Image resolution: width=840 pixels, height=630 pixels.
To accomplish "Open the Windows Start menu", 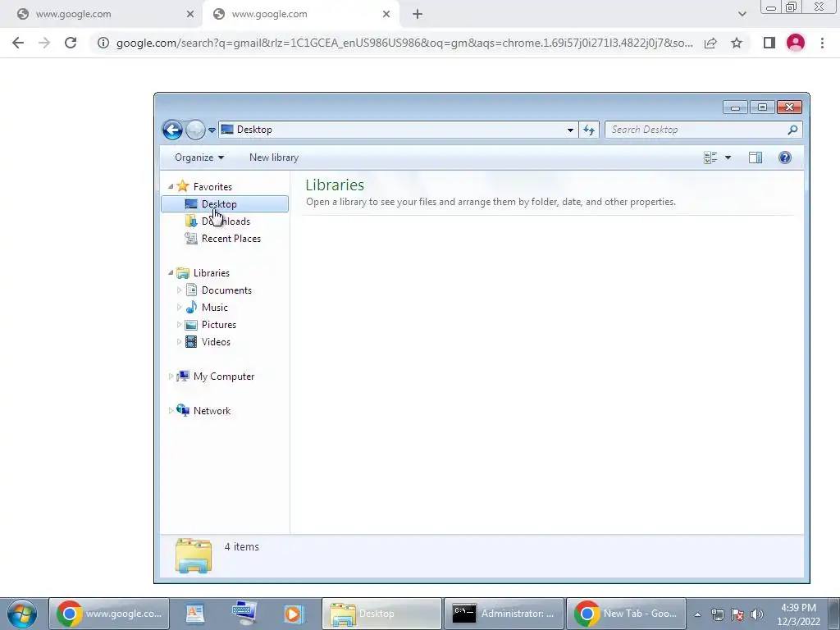I will click(x=22, y=614).
